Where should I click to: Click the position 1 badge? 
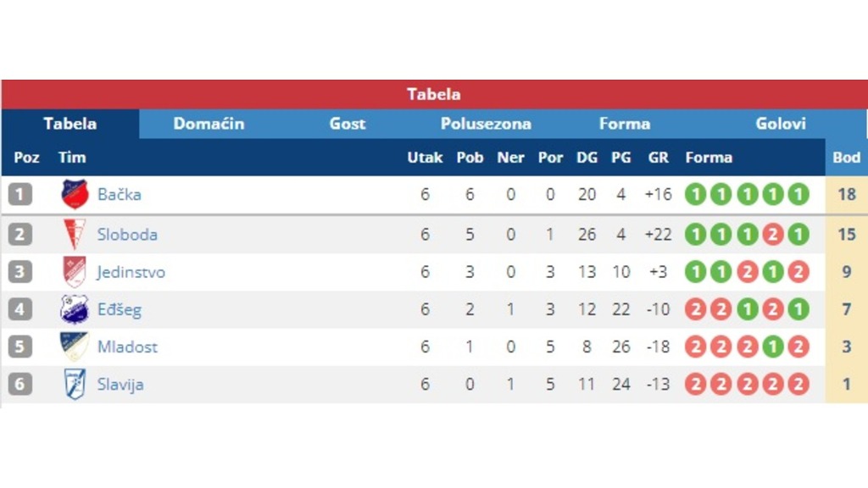click(x=20, y=195)
